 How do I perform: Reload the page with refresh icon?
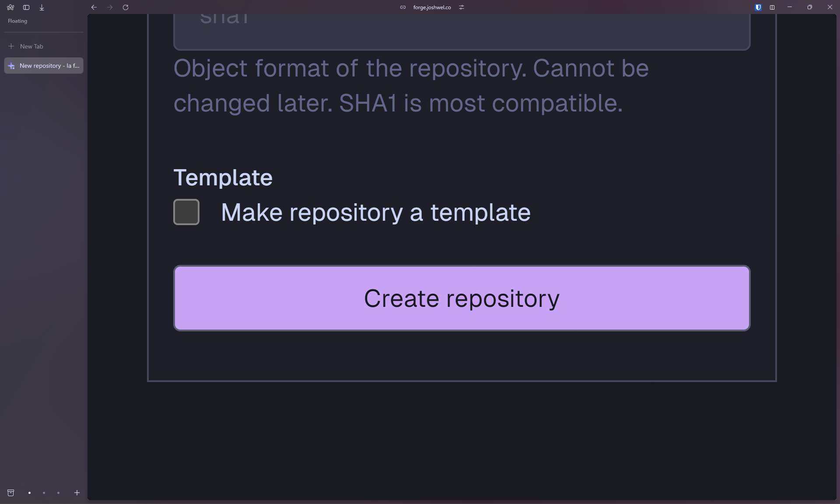pos(126,7)
